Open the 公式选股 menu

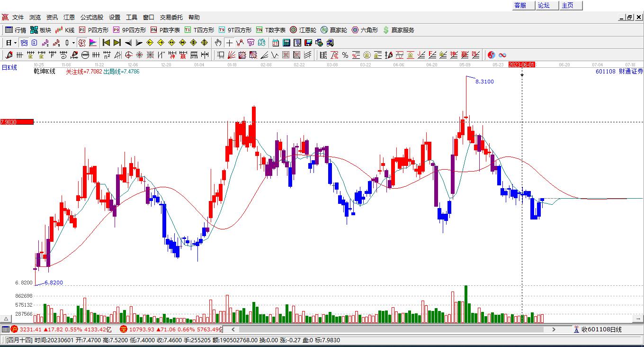(92, 18)
